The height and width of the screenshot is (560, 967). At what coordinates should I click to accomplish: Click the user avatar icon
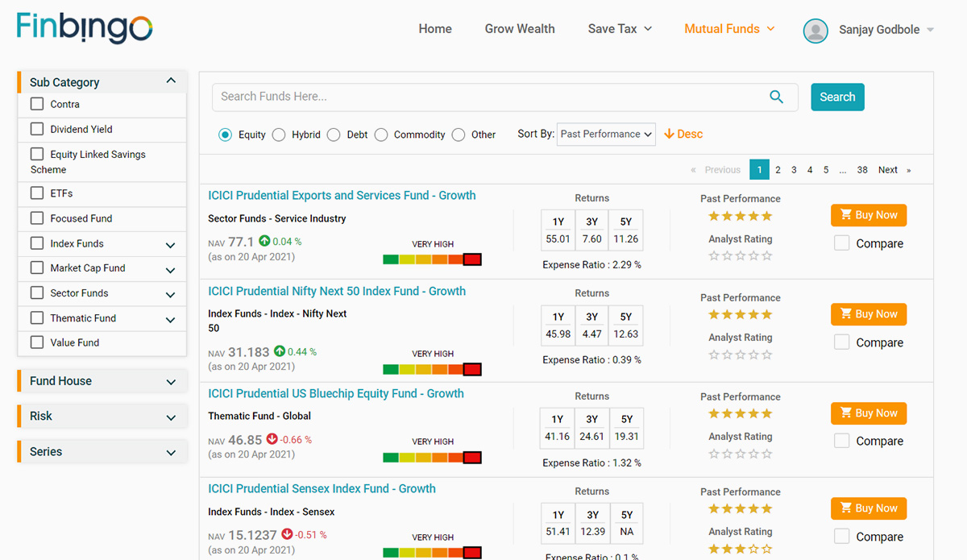coord(816,31)
